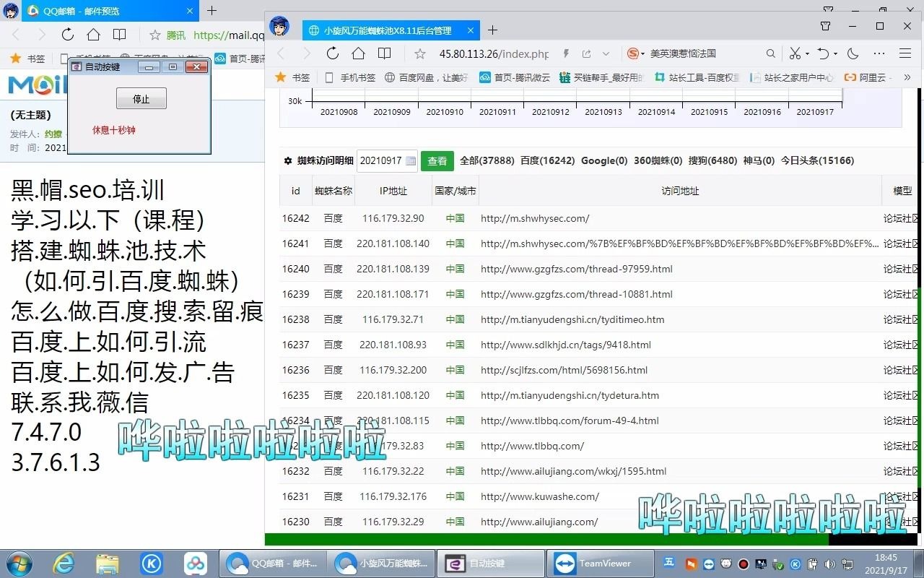This screenshot has height=578, width=924.
Task: Go home in QQ mail browser window
Action: [x=93, y=35]
